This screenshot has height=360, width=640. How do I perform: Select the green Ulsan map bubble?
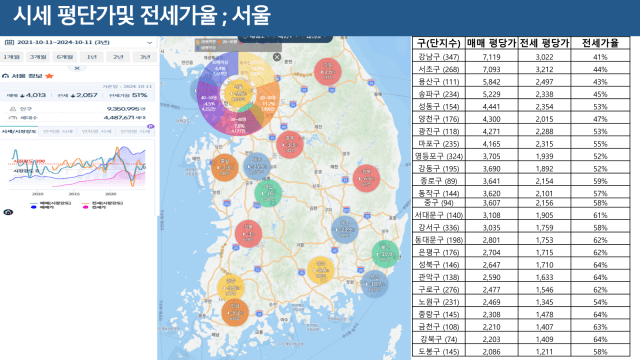pos(385,254)
